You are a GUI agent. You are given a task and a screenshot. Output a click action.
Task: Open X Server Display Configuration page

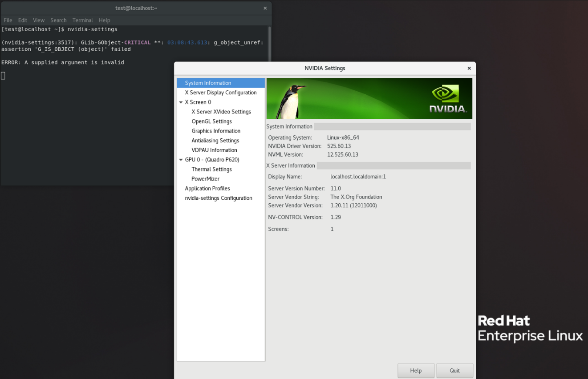click(x=221, y=93)
